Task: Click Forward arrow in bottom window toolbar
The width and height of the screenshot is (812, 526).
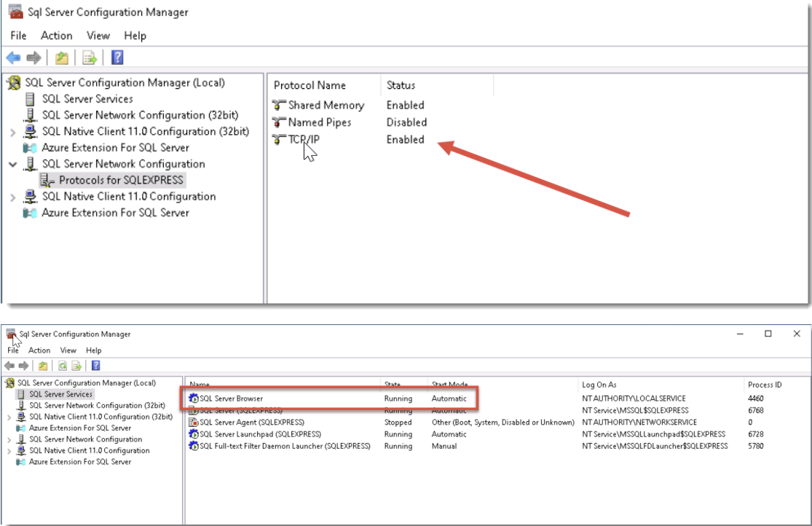Action: (x=23, y=366)
